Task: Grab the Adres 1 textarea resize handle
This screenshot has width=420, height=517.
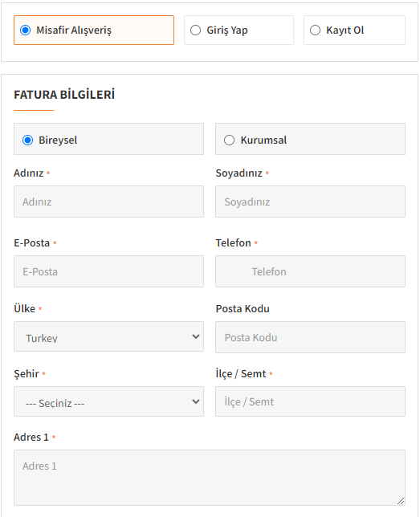Action: 401,501
